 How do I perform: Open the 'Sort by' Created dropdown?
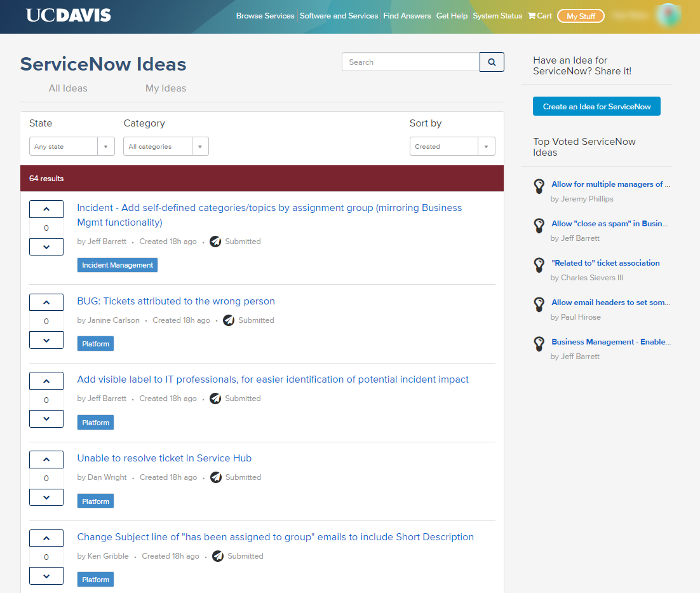[452, 146]
